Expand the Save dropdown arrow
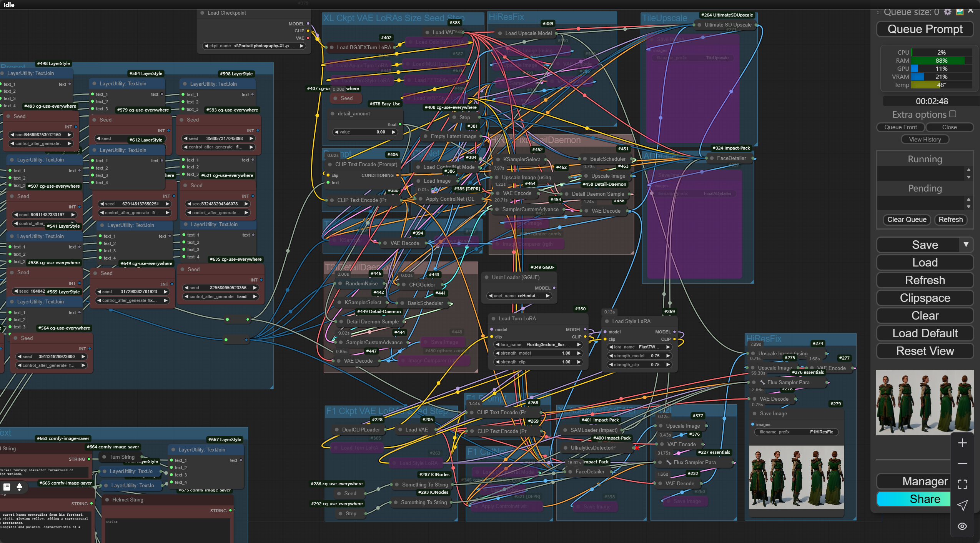 (966, 245)
